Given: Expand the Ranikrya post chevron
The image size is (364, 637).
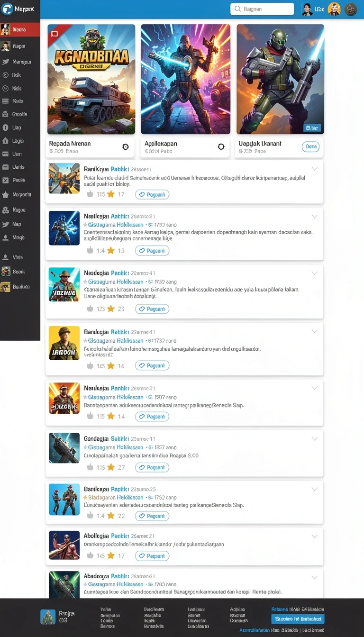Looking at the screenshot, I should pos(314,169).
